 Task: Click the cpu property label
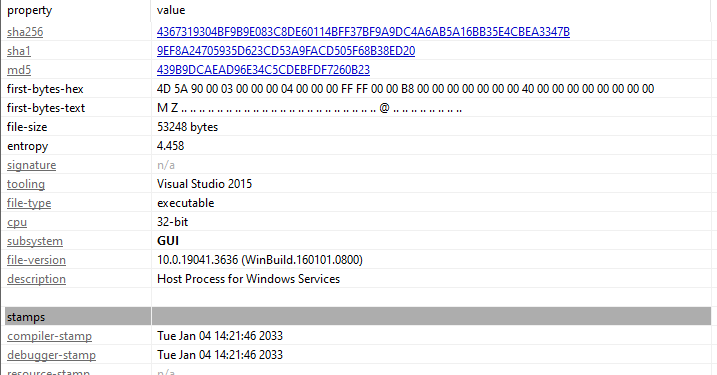17,222
